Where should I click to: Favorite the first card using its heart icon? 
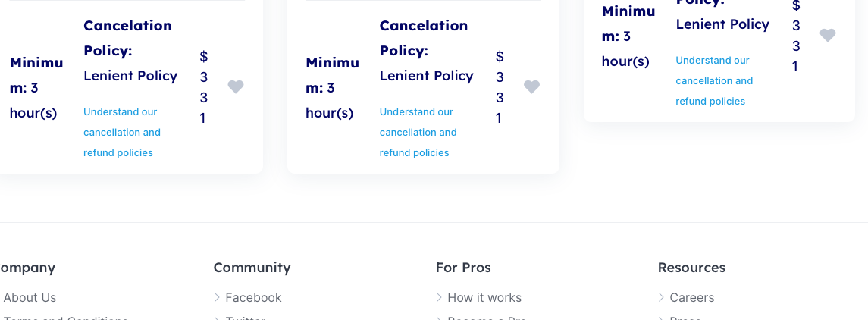[236, 87]
